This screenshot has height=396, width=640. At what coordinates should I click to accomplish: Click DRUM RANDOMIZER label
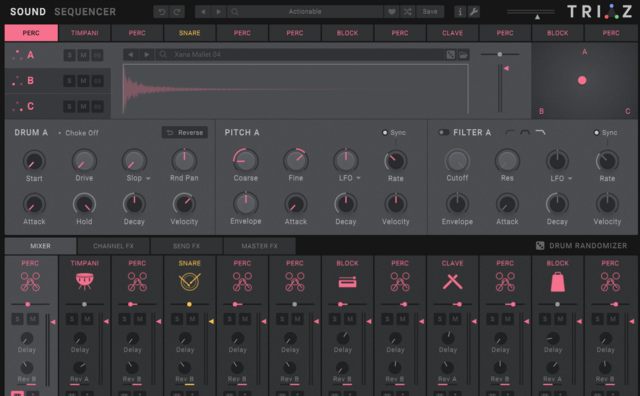point(588,245)
